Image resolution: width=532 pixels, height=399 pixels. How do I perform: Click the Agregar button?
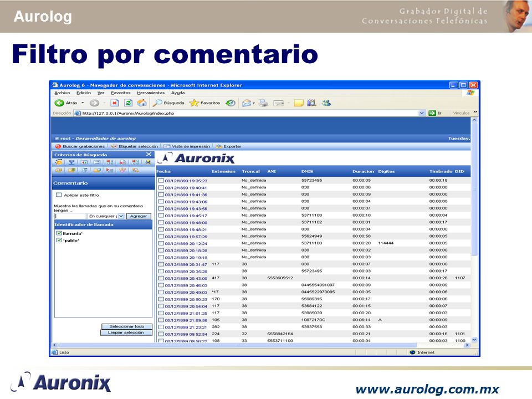pyautogui.click(x=139, y=216)
